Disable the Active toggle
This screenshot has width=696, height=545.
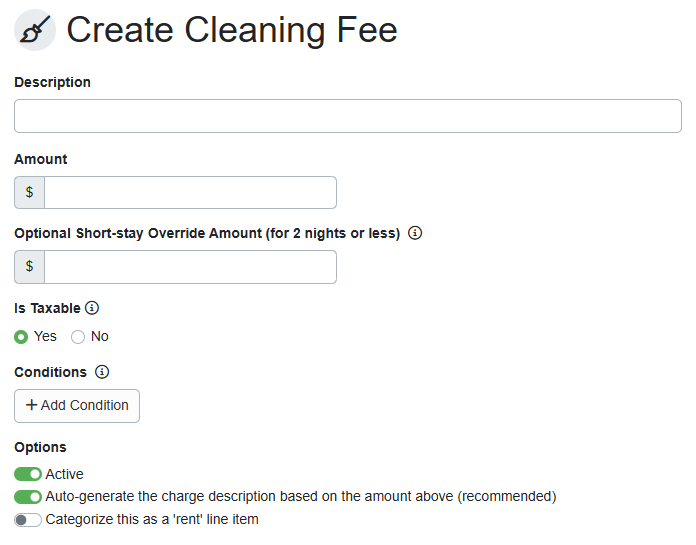[x=28, y=474]
